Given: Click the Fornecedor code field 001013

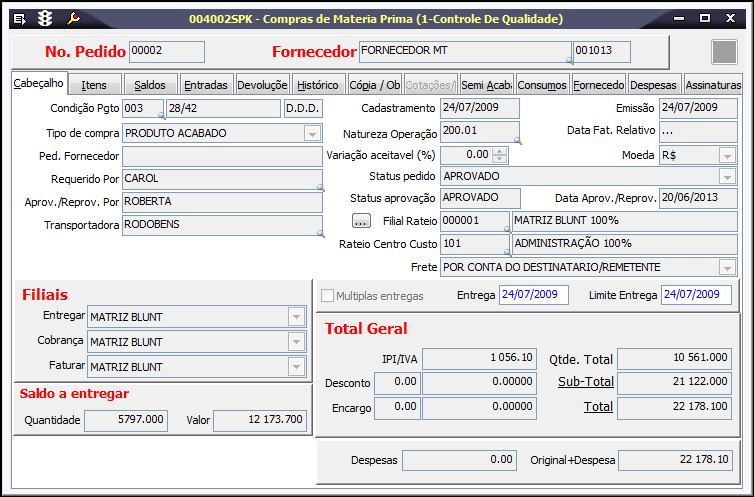Looking at the screenshot, I should click(x=602, y=51).
